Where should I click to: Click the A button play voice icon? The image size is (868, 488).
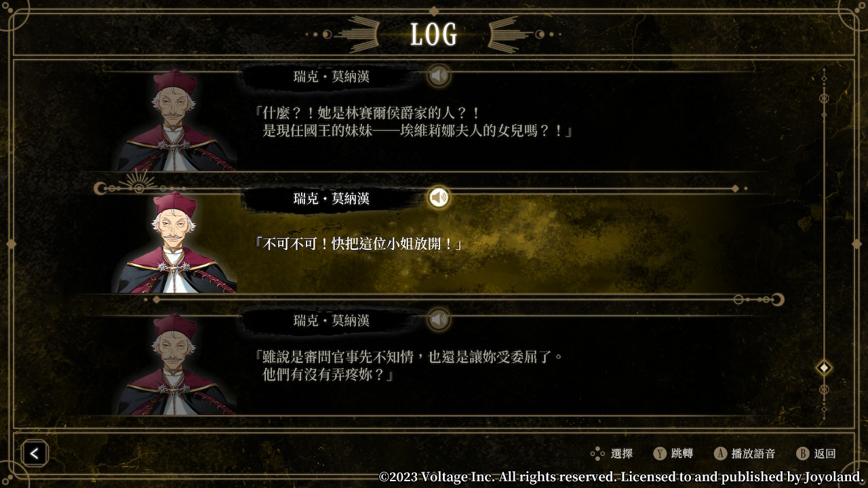(720, 453)
